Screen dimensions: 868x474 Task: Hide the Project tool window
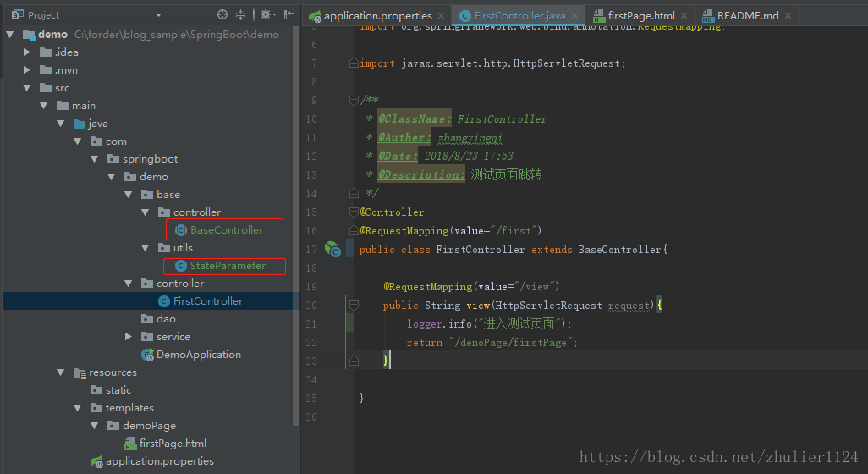(289, 14)
